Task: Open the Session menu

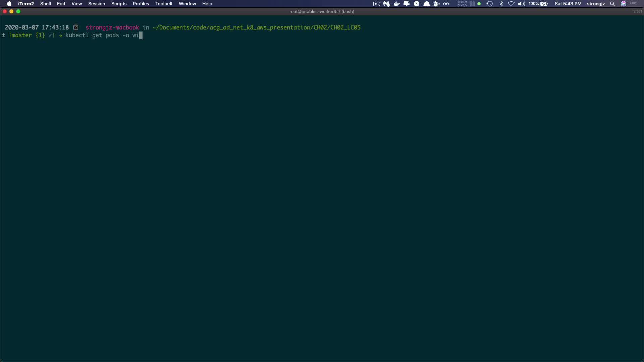Action: coord(97,4)
